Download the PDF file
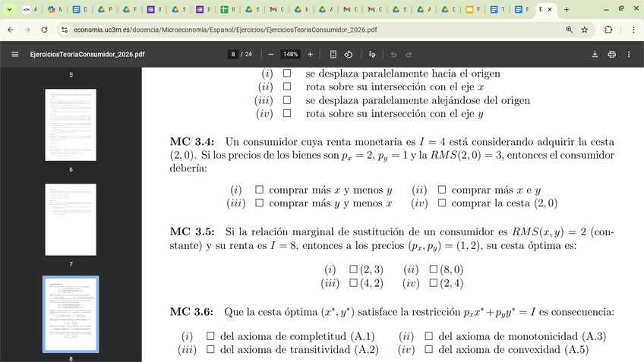 pos(595,54)
